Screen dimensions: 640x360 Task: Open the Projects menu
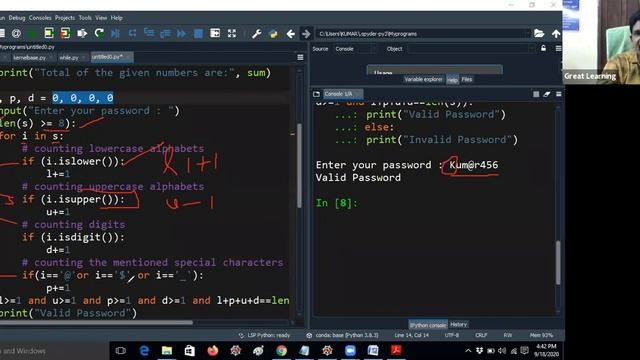(65, 18)
